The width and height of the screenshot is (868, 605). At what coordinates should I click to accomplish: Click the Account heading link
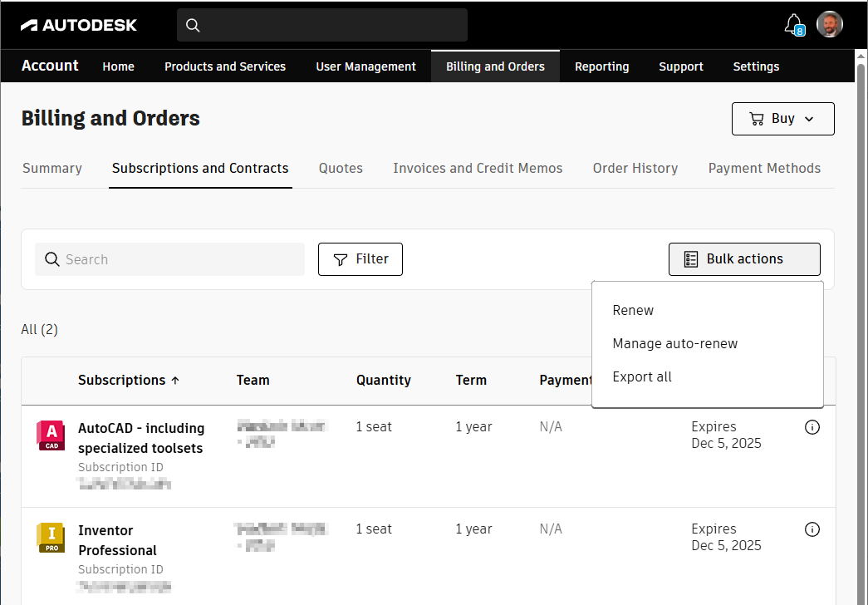pyautogui.click(x=50, y=66)
